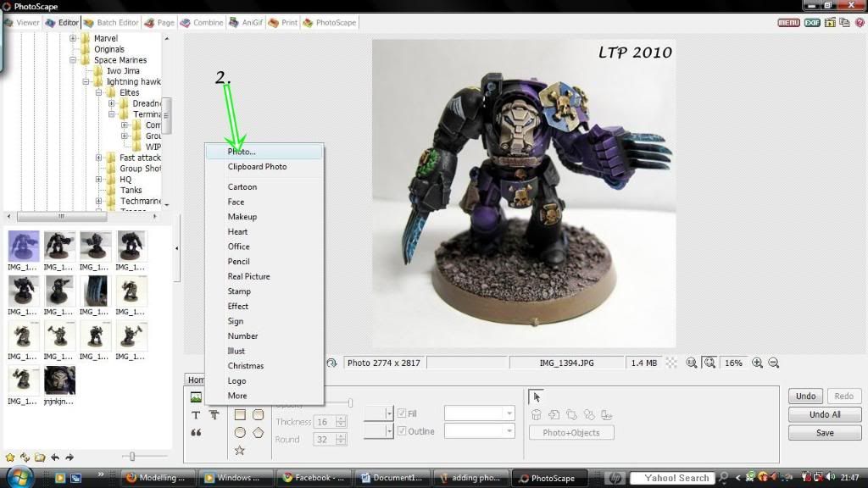Click the thumbnail size slider handle

tap(131, 457)
